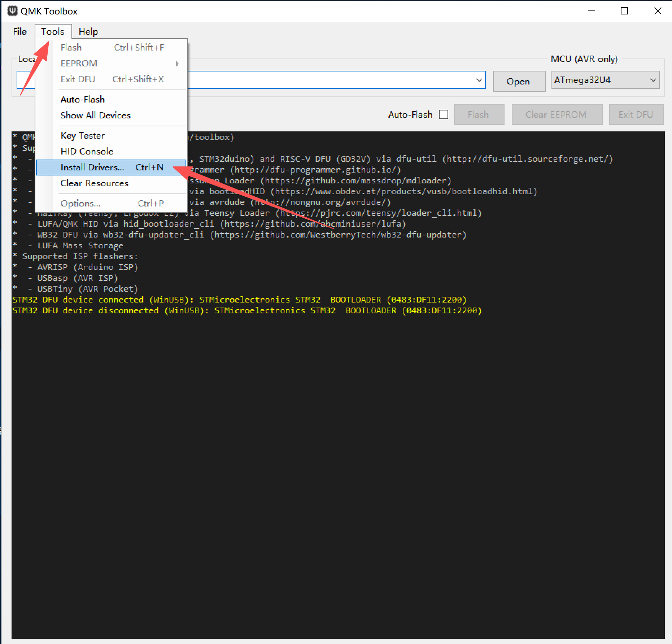Expand the MCU ATmega32U4 dropdown
672x644 pixels.
[653, 80]
